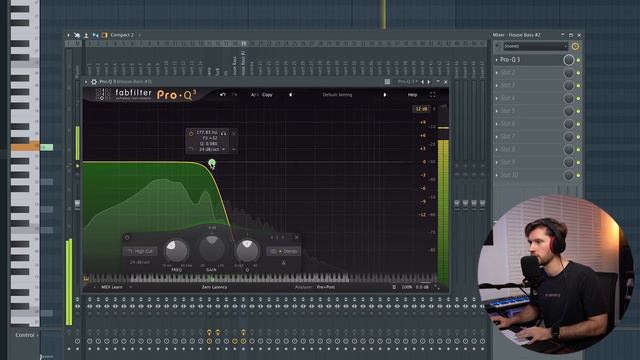Go to previous preset in Pro-Q 3 header
The image size is (640, 360).
coord(290,95)
